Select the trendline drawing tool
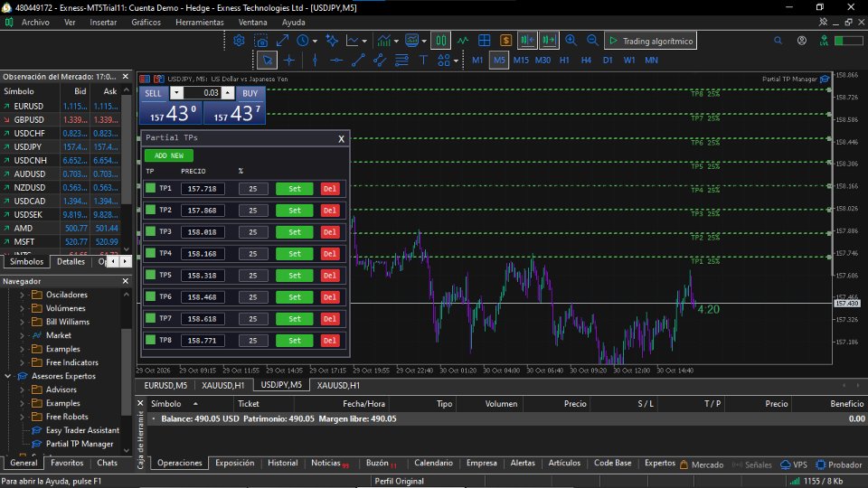This screenshot has width=868, height=488. click(358, 60)
